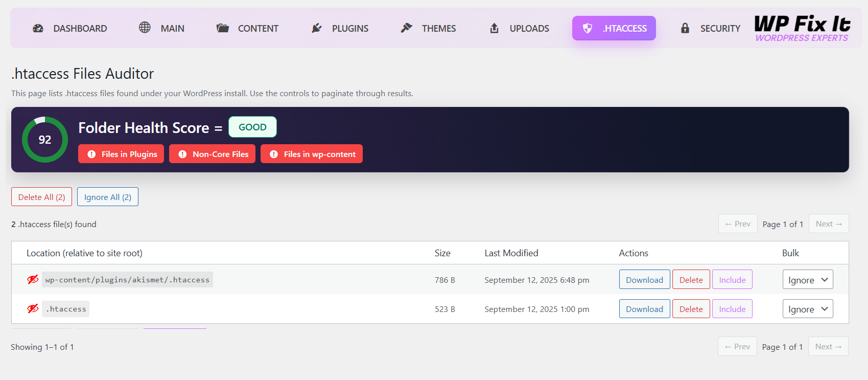Viewport: 868px width, 380px height.
Task: Download the akismet .htaccess file
Action: 644,280
